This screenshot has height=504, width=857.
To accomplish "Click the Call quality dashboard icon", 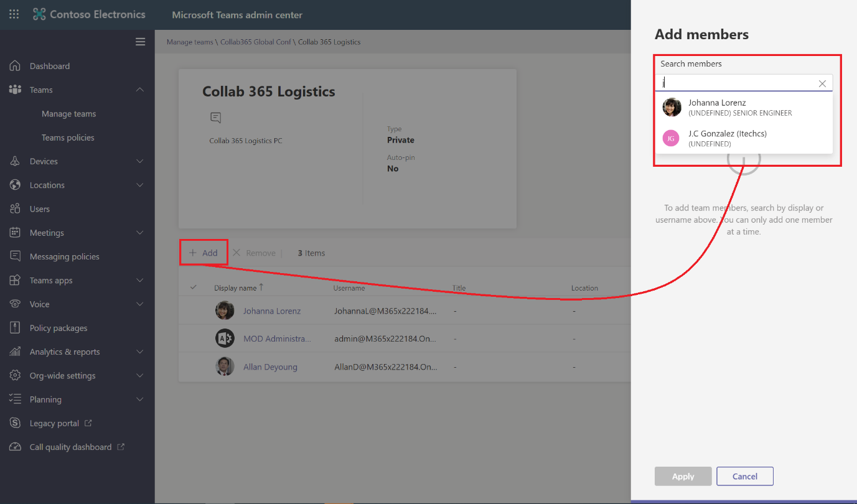I will pyautogui.click(x=16, y=447).
